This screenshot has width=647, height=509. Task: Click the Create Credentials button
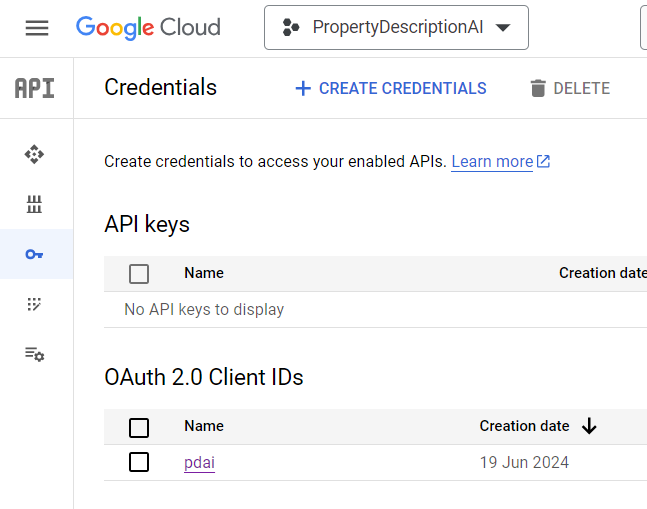tap(390, 88)
